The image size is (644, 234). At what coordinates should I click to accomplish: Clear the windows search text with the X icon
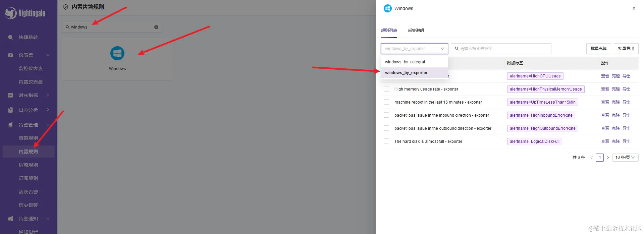coord(156,27)
